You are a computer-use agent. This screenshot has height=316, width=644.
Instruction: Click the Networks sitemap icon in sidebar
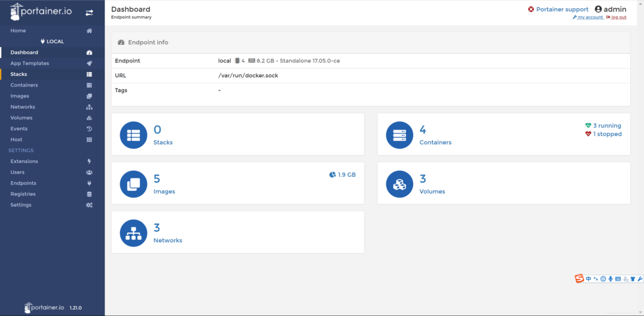click(89, 107)
